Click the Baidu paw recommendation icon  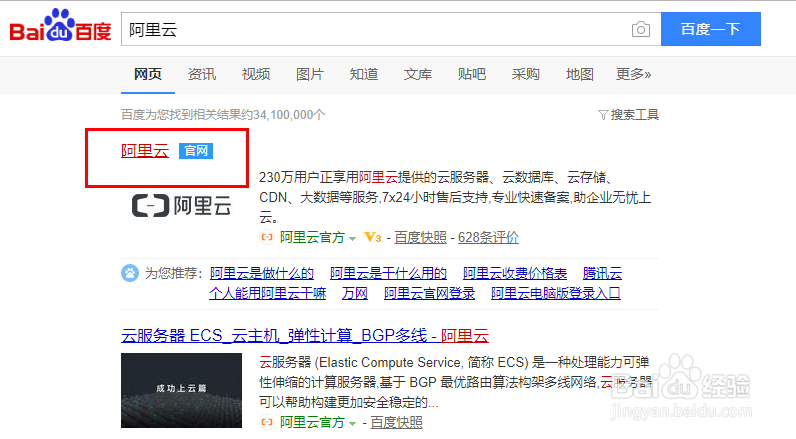[x=130, y=273]
